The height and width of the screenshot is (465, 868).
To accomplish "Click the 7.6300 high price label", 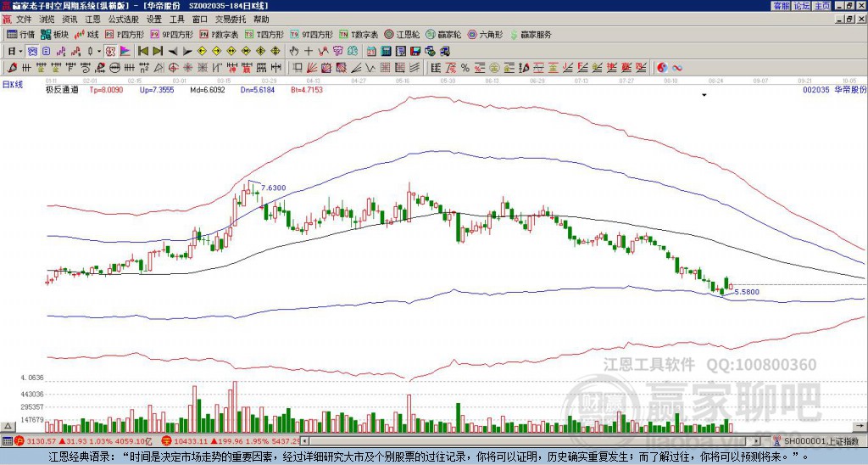I will pos(274,188).
